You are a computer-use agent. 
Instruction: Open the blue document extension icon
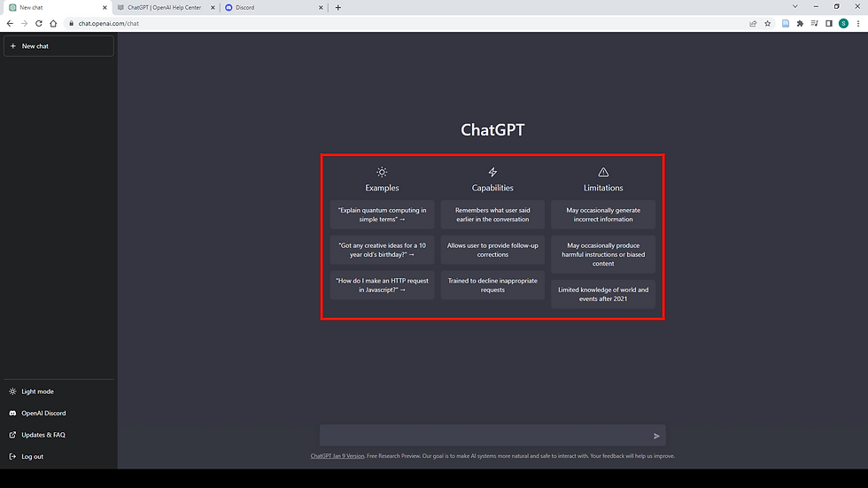pos(786,23)
